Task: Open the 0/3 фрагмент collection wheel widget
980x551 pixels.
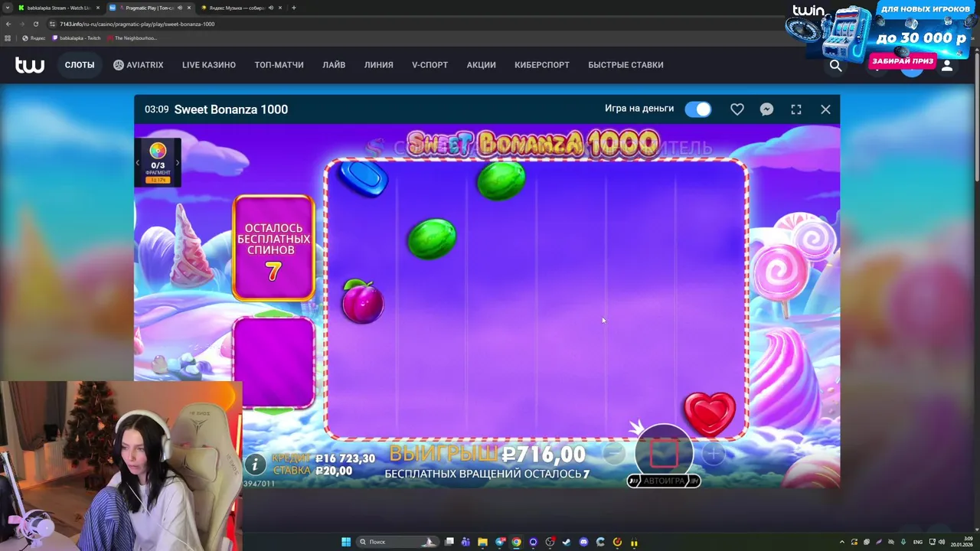Action: point(158,161)
